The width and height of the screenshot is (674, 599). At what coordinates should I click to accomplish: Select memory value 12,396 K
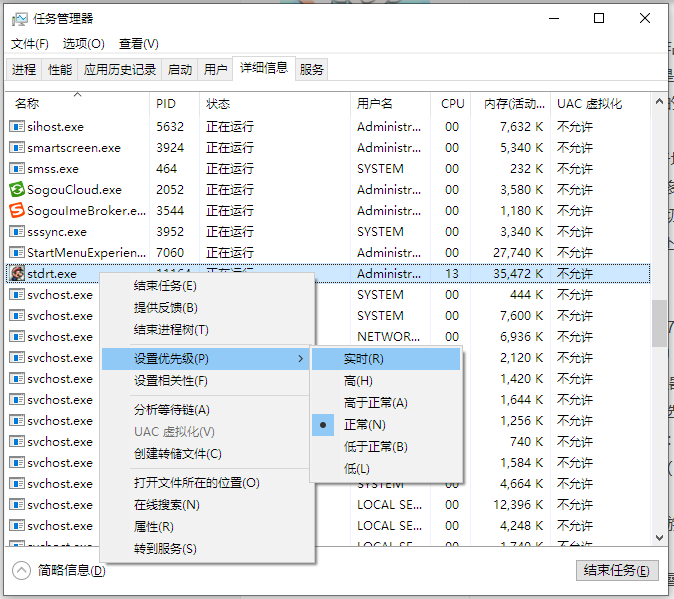pyautogui.click(x=518, y=504)
